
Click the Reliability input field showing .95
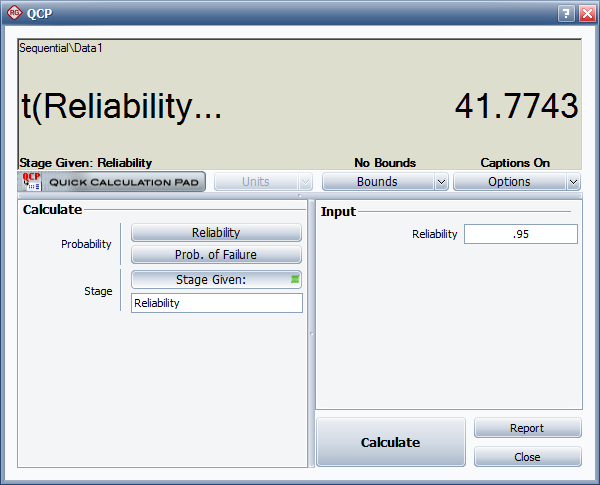coord(520,234)
